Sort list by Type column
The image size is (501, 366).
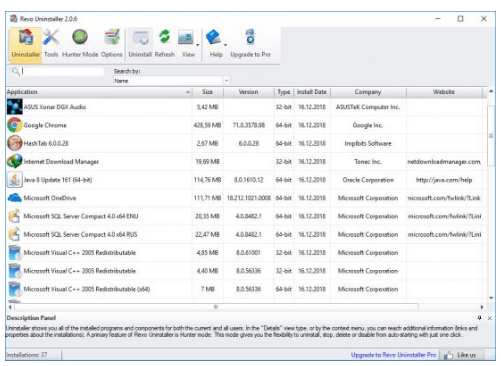pyautogui.click(x=284, y=92)
